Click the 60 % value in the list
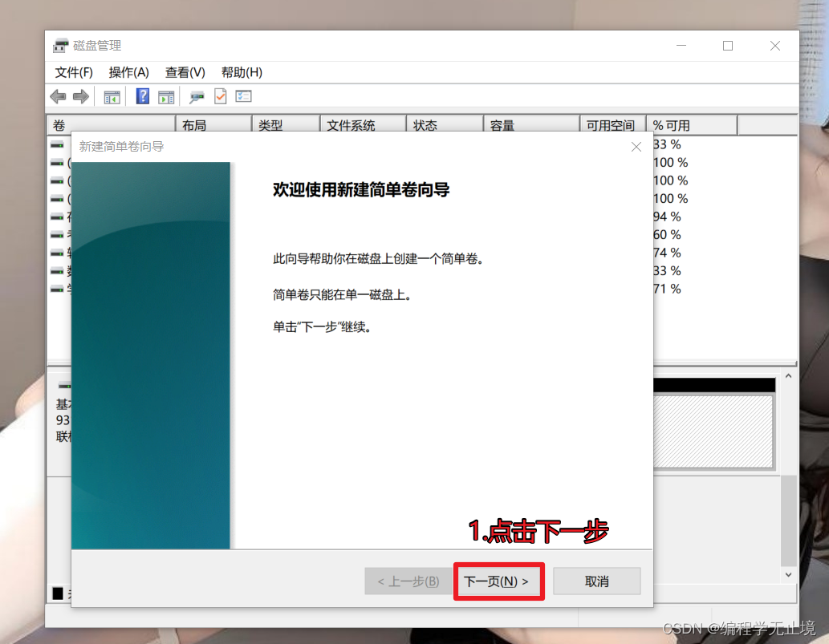This screenshot has width=829, height=644. (x=667, y=234)
